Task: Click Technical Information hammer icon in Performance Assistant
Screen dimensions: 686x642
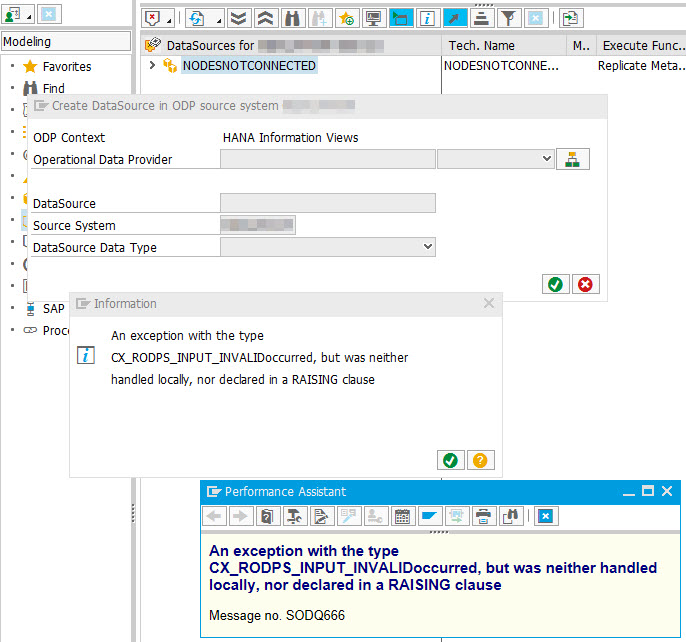Action: click(294, 516)
